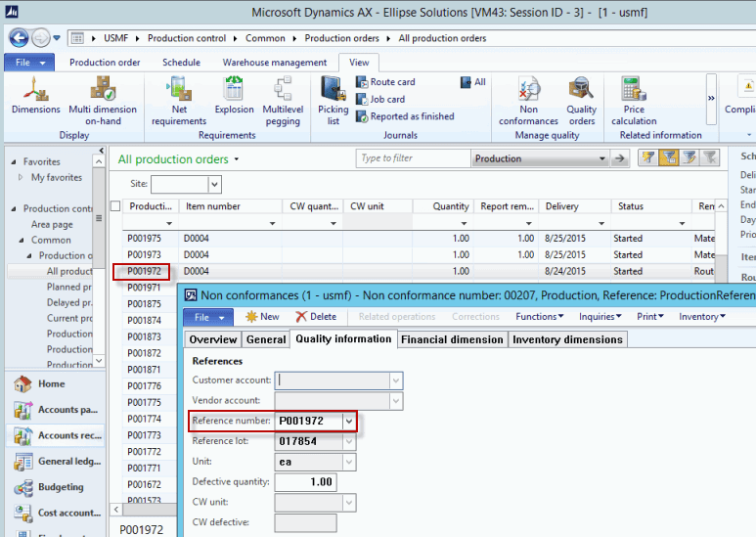Select Area page in navigation
756x537 pixels.
click(x=52, y=224)
